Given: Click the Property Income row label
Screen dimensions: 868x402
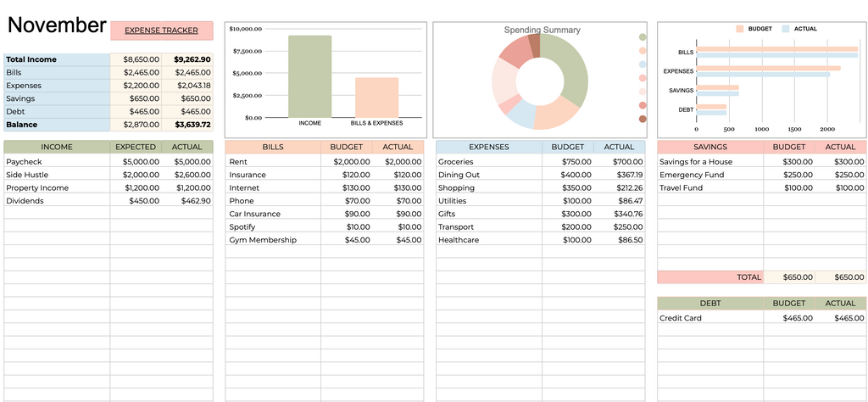Looking at the screenshot, I should [x=37, y=187].
